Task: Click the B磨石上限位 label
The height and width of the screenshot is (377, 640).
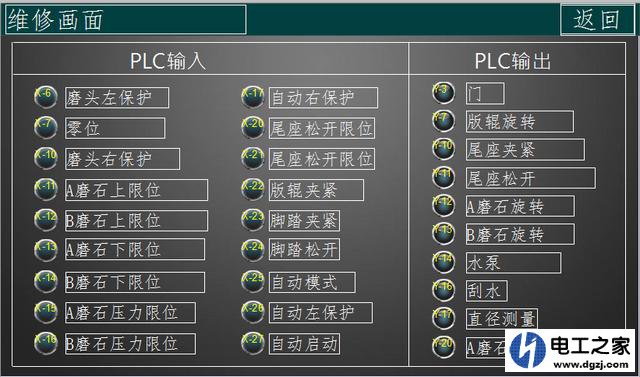Action: pyautogui.click(x=136, y=221)
